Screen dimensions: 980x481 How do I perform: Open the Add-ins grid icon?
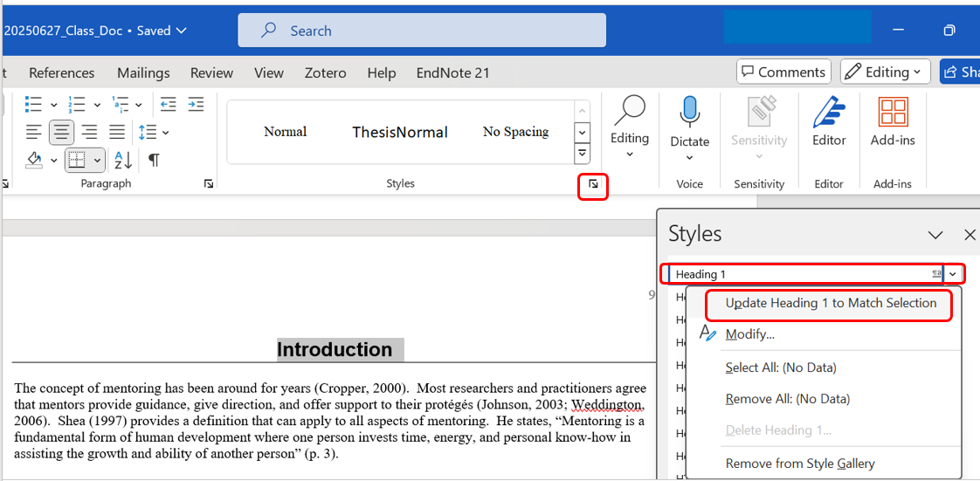[x=892, y=113]
